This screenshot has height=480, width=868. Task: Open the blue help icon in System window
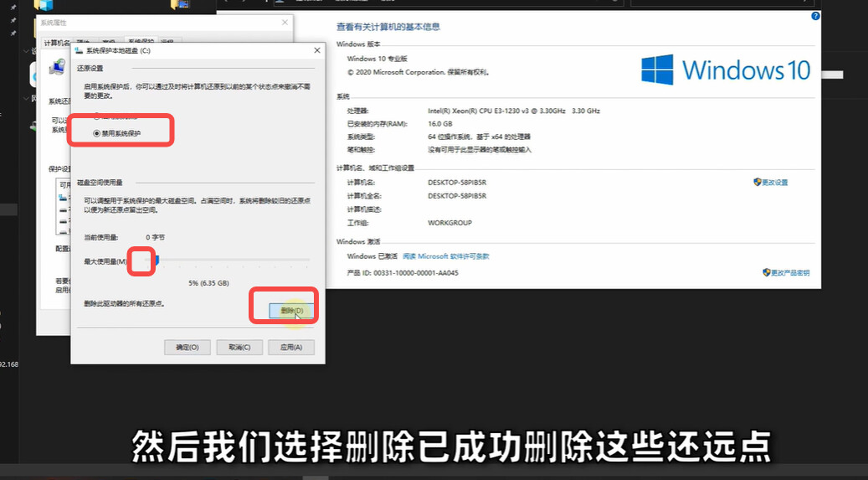[x=815, y=16]
